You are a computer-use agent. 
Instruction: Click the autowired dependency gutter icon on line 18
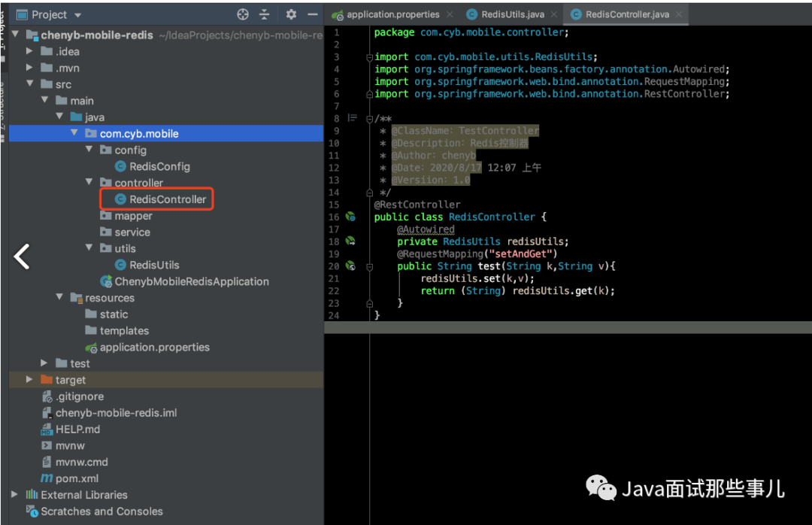[350, 241]
